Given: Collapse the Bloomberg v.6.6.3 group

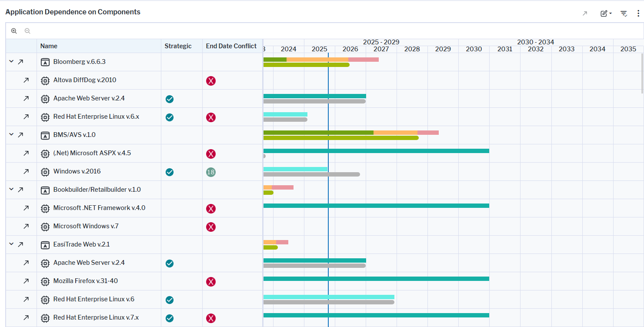Looking at the screenshot, I should (11, 62).
